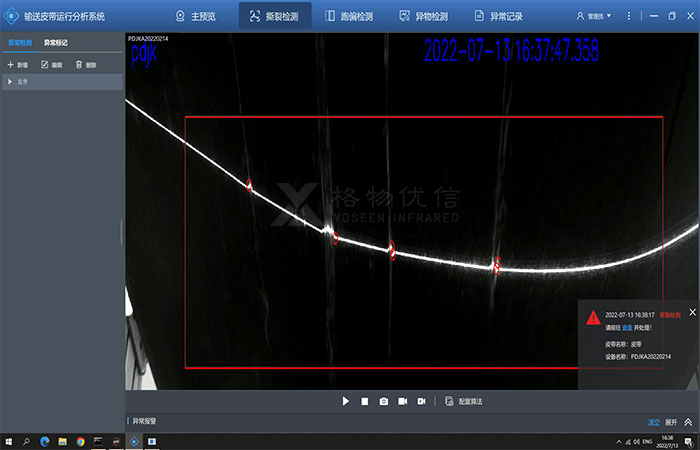Open the 异物检测 foreign object detection tab
This screenshot has width=700, height=450.
[423, 16]
